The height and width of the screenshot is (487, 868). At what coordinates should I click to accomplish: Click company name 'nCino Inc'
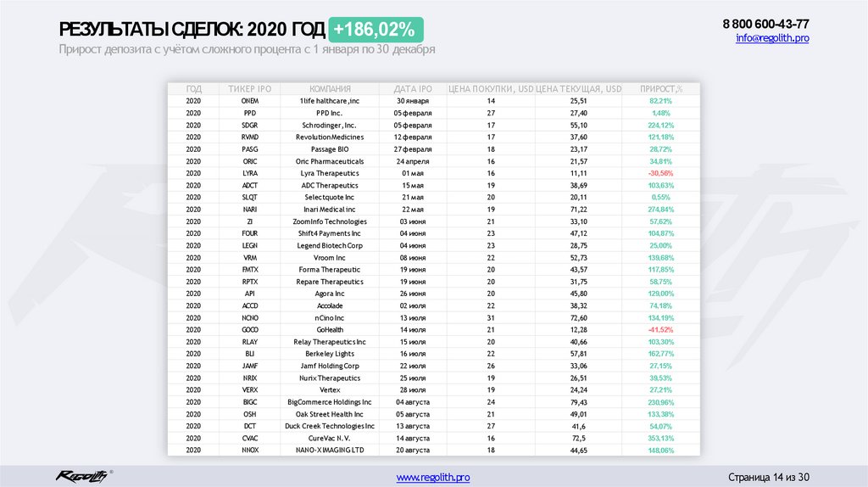coord(330,318)
